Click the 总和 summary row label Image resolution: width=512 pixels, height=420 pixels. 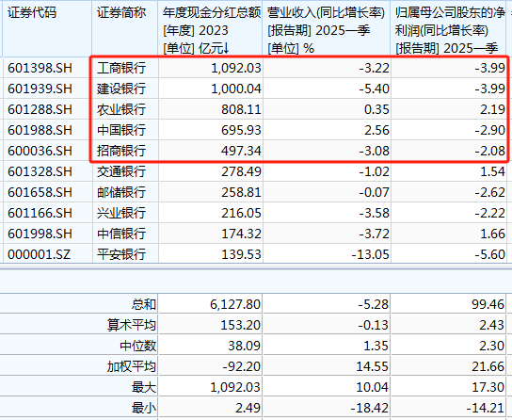[x=144, y=304]
